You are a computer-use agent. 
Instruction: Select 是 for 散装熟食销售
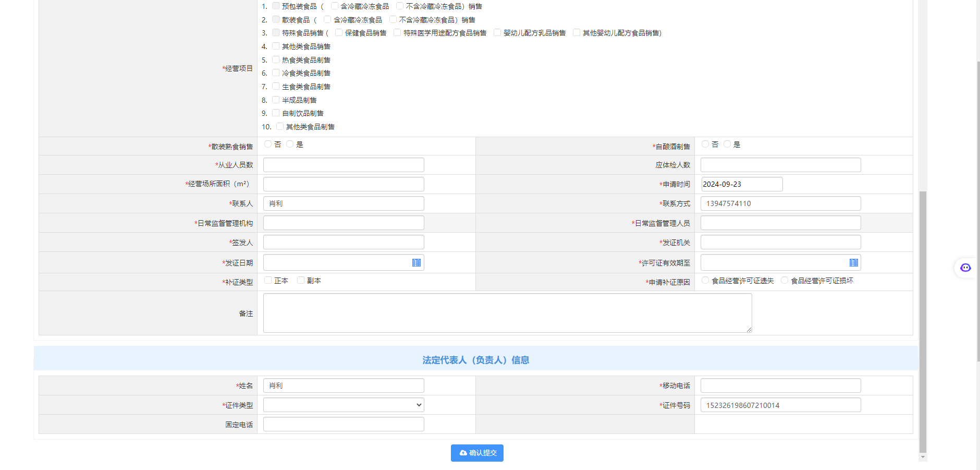click(290, 144)
